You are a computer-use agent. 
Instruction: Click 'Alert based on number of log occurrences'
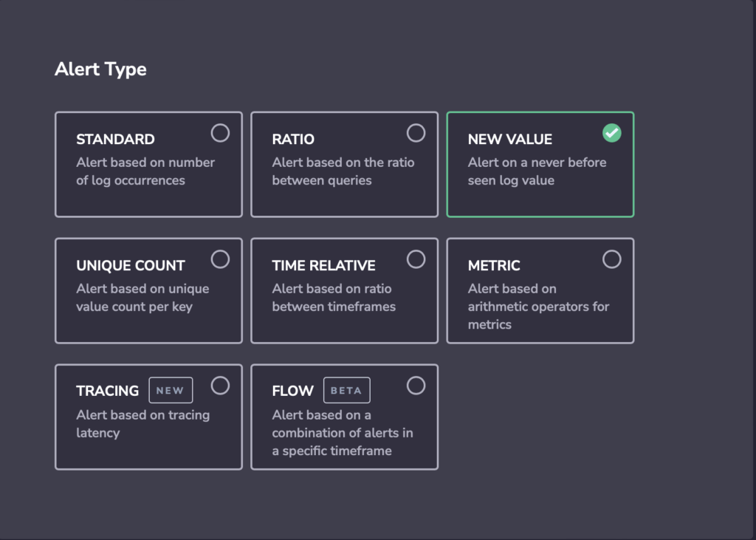pos(145,171)
